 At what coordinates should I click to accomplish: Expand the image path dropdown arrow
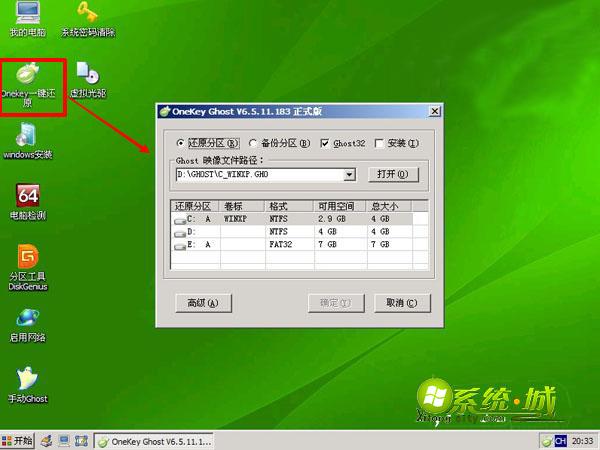pyautogui.click(x=349, y=175)
